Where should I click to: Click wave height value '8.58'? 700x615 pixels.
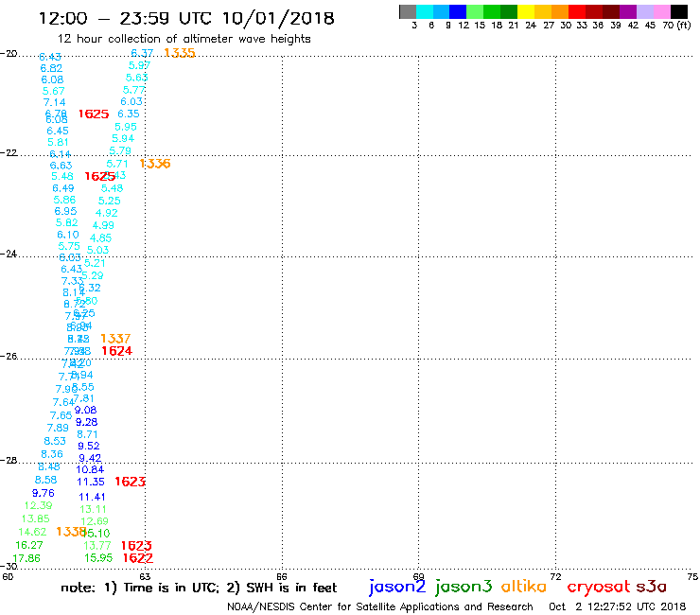[x=45, y=480]
